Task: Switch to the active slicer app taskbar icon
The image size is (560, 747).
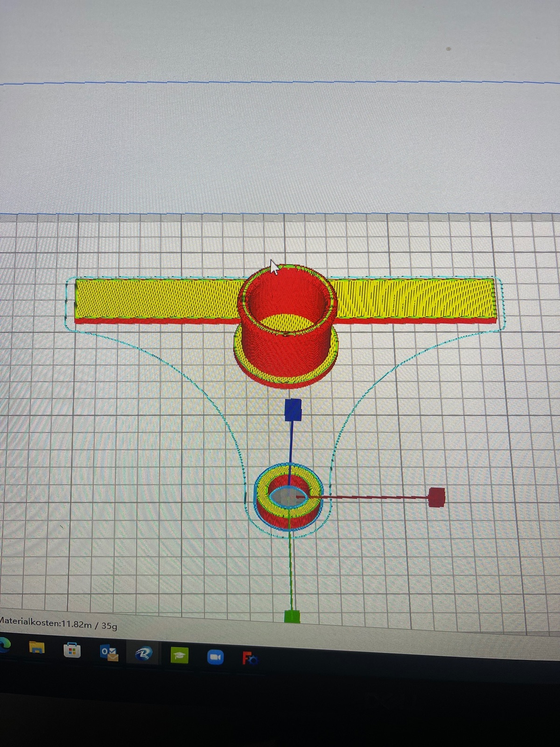Action: point(144,654)
